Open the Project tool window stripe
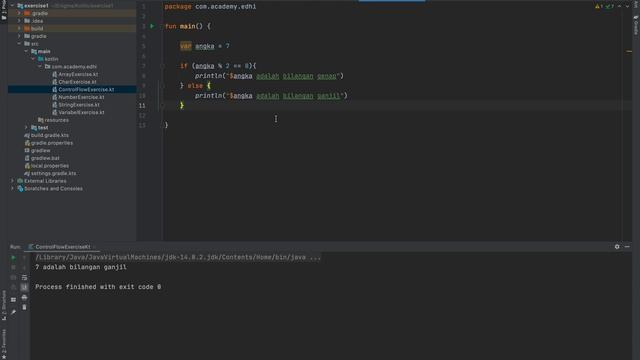This screenshot has height=360, width=640. [4, 11]
